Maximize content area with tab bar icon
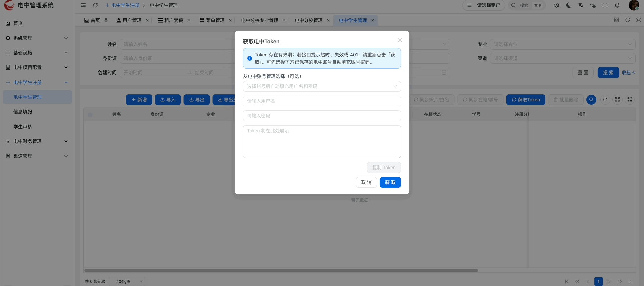Viewport: 644px width, 286px height. click(x=639, y=20)
